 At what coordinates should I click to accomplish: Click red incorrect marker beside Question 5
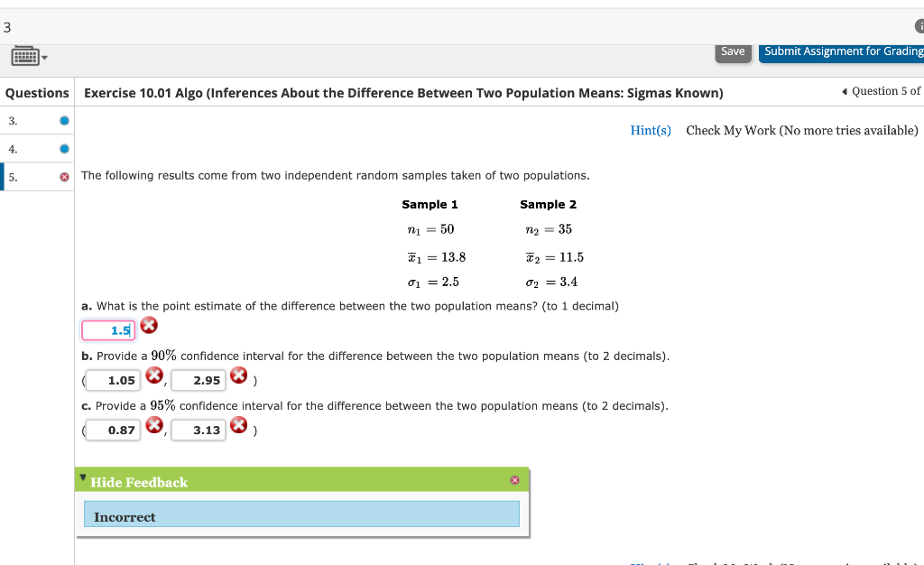click(62, 177)
